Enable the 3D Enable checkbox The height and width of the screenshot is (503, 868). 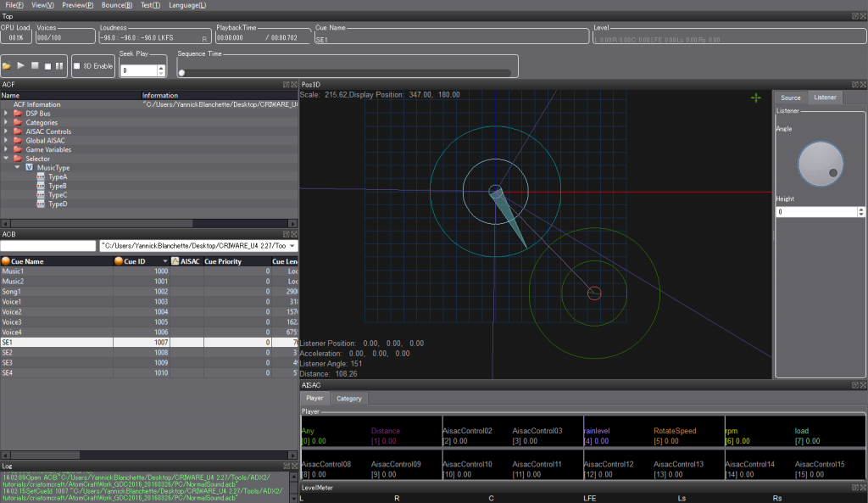click(x=76, y=66)
